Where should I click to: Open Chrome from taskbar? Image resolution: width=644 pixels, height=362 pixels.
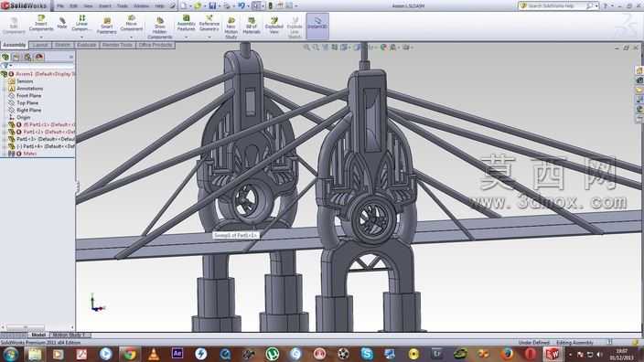pyautogui.click(x=129, y=354)
